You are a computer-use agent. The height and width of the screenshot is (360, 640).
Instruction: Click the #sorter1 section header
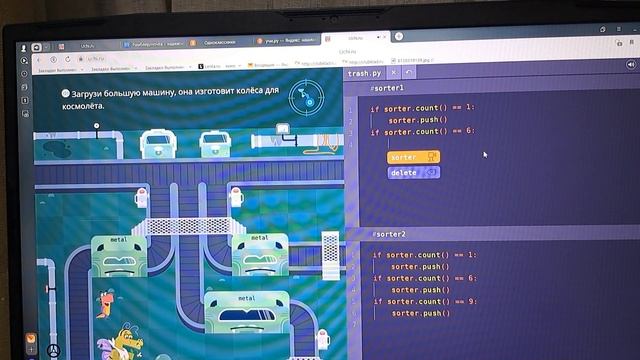[x=387, y=88]
